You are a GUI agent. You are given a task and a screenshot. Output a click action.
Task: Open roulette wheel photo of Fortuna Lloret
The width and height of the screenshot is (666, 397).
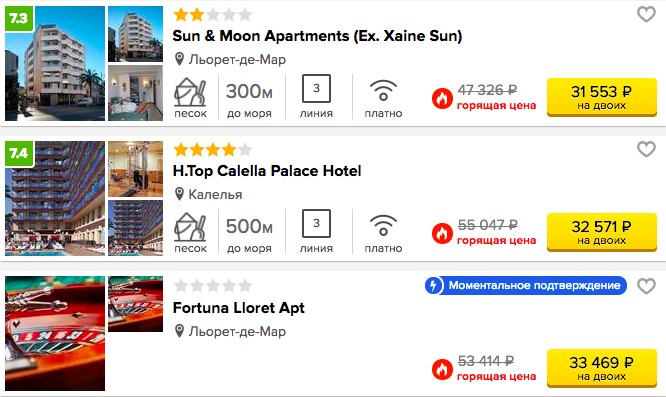point(55,333)
